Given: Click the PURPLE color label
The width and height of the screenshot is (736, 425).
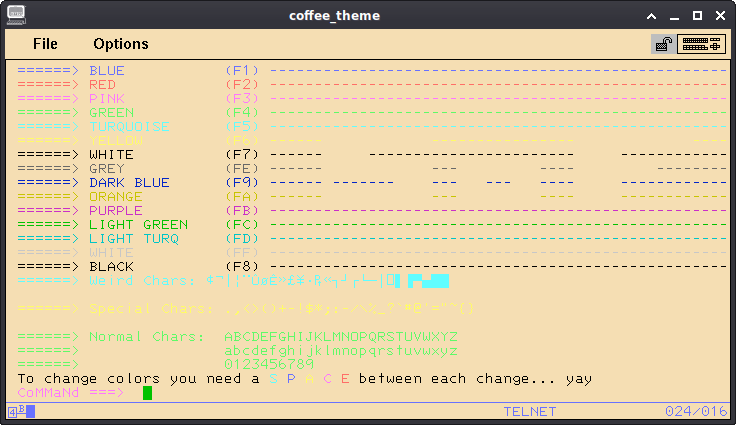Looking at the screenshot, I should (116, 210).
